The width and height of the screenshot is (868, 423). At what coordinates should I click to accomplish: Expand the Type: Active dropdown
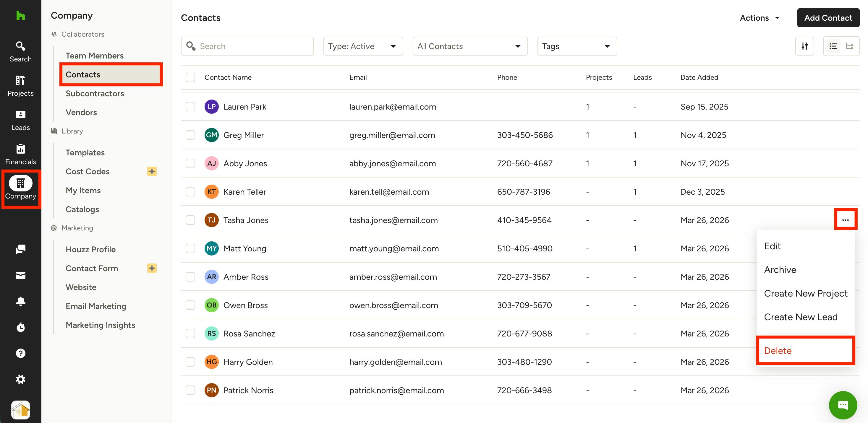point(363,46)
